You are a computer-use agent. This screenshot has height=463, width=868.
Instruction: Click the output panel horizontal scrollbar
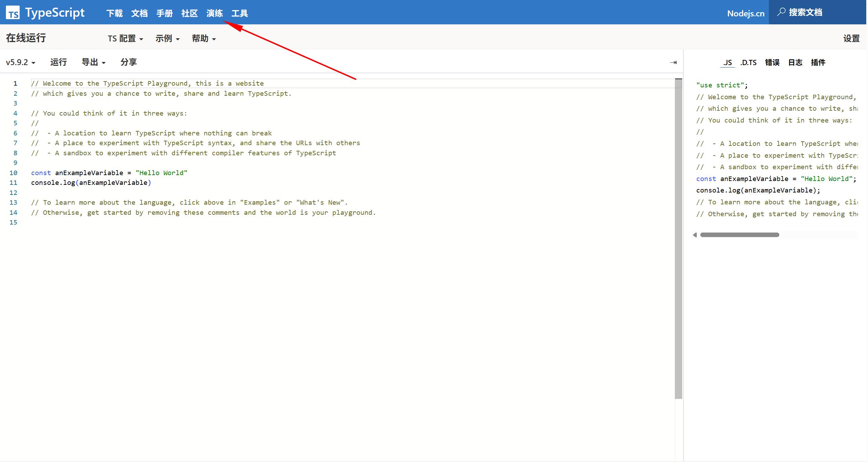[739, 235]
